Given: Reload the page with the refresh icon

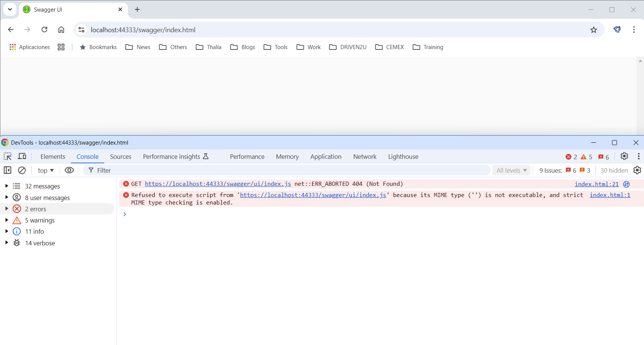Looking at the screenshot, I should tap(44, 30).
